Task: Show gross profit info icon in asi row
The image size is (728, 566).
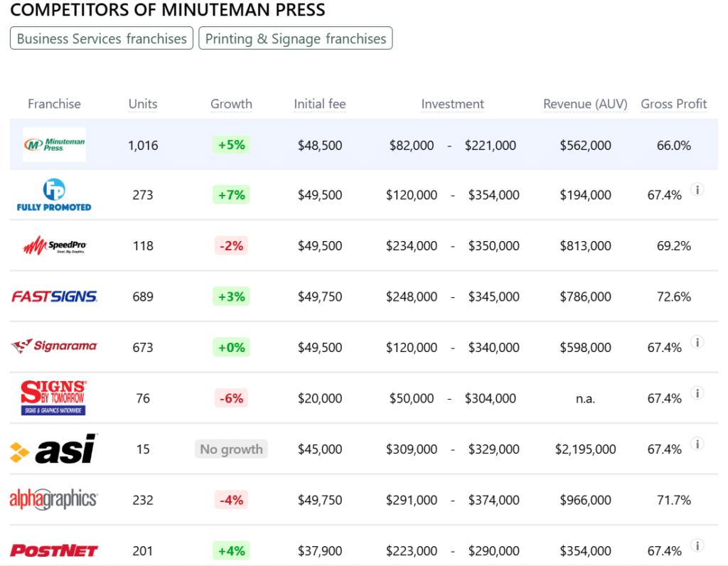Action: (697, 444)
